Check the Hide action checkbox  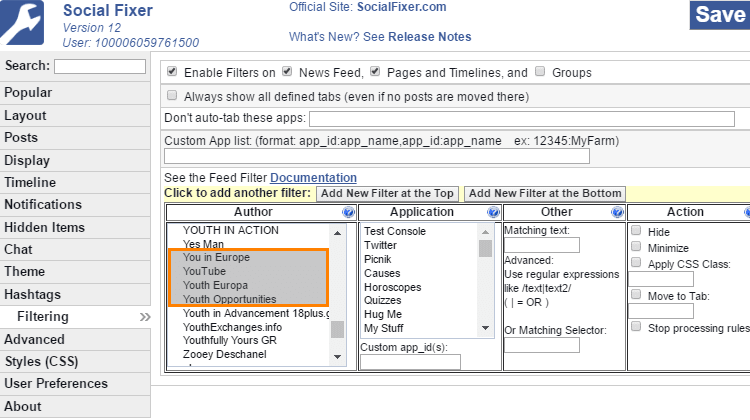636,230
